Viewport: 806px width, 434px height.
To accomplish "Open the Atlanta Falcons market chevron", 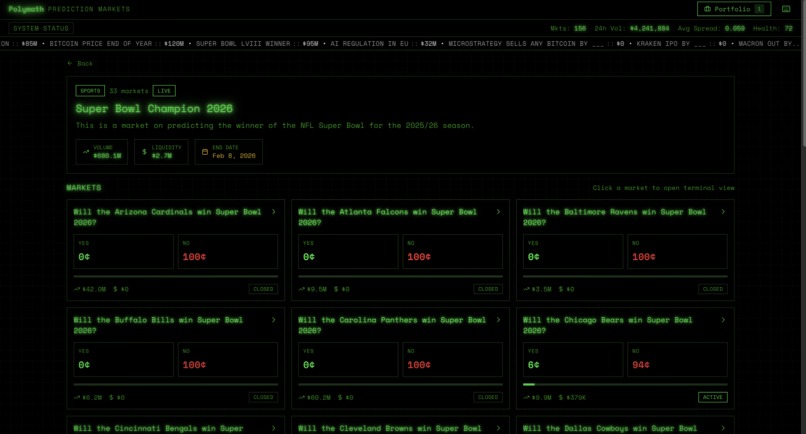I will pyautogui.click(x=498, y=212).
